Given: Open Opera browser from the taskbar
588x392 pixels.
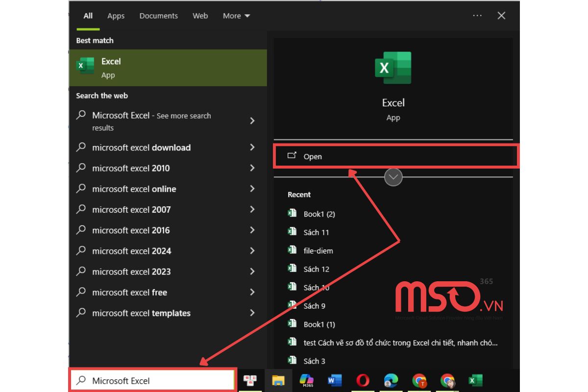Looking at the screenshot, I should [x=363, y=380].
